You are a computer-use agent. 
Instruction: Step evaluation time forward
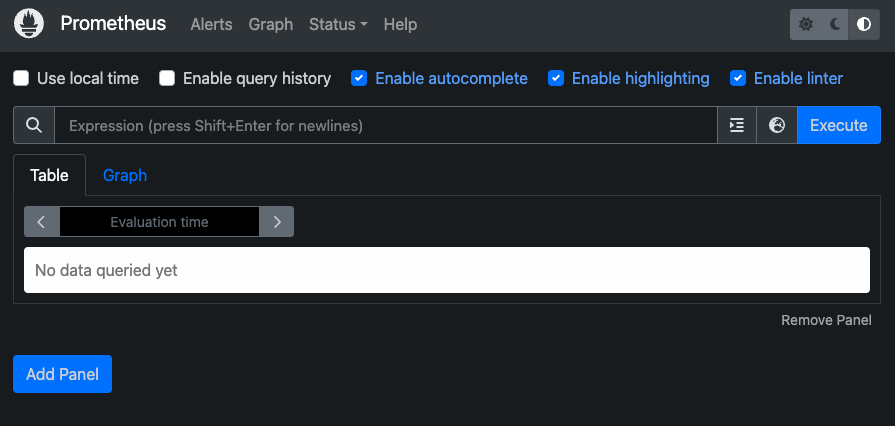click(277, 222)
